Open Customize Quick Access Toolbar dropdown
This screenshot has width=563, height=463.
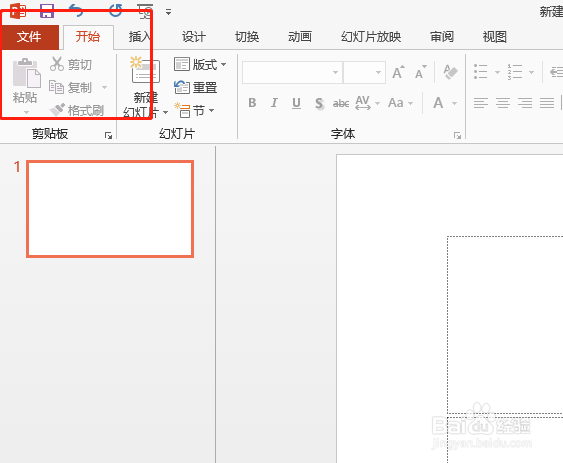[168, 12]
